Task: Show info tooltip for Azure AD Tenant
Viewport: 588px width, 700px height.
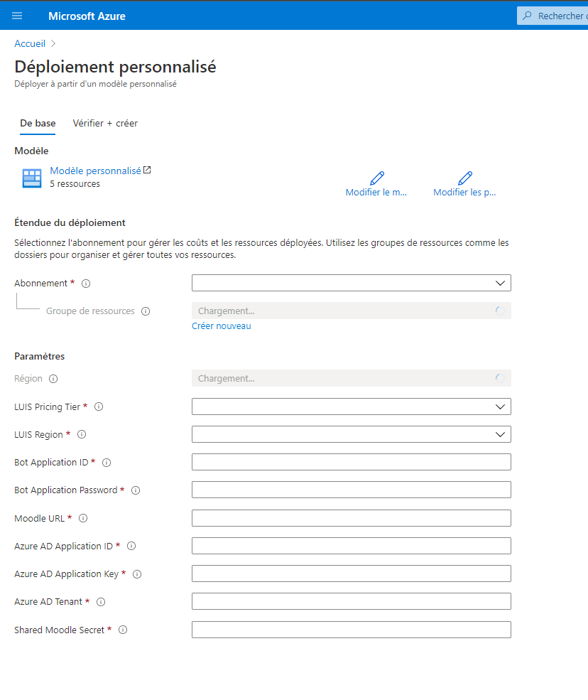Action: [x=101, y=602]
